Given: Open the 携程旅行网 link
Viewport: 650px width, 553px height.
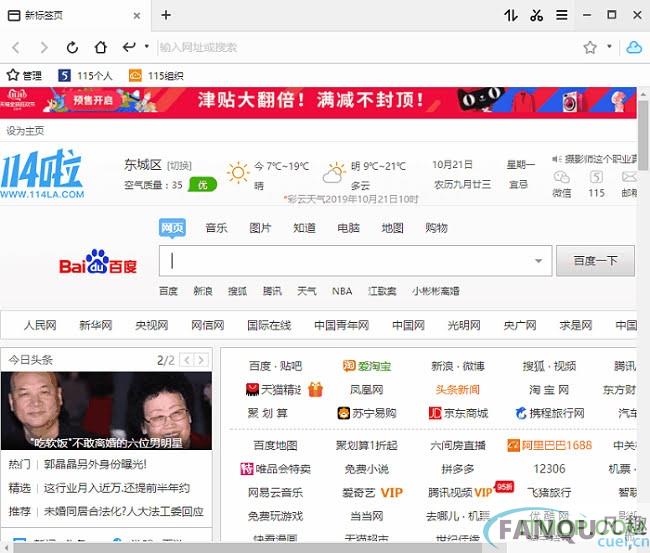Looking at the screenshot, I should (x=550, y=413).
